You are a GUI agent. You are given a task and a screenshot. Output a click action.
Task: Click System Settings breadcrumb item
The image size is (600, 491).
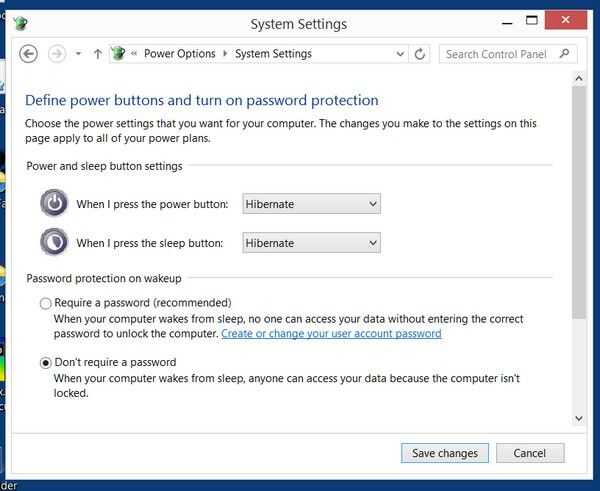[273, 54]
